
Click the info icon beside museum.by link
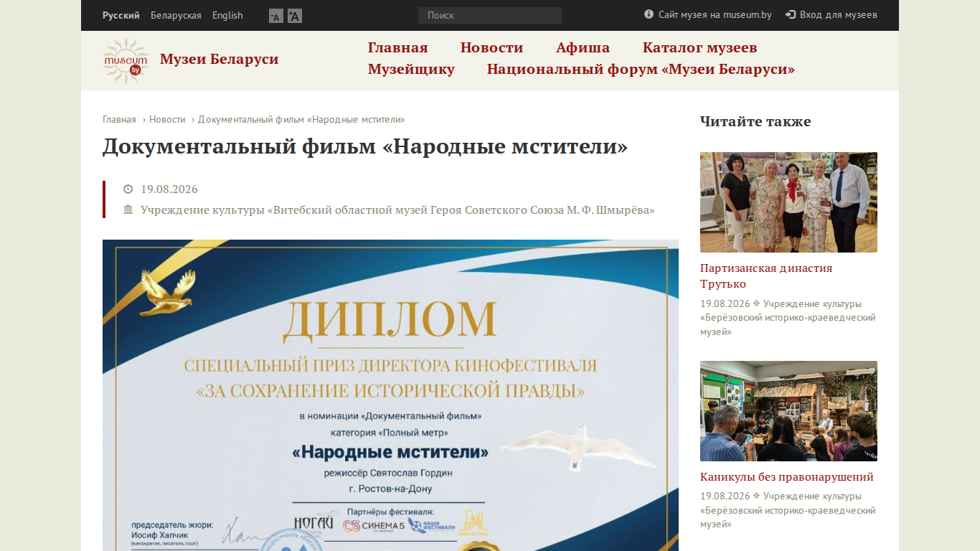pyautogui.click(x=649, y=14)
